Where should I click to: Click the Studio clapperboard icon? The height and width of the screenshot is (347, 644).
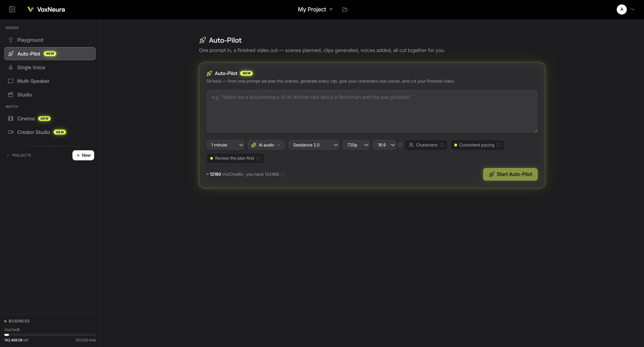pos(11,95)
